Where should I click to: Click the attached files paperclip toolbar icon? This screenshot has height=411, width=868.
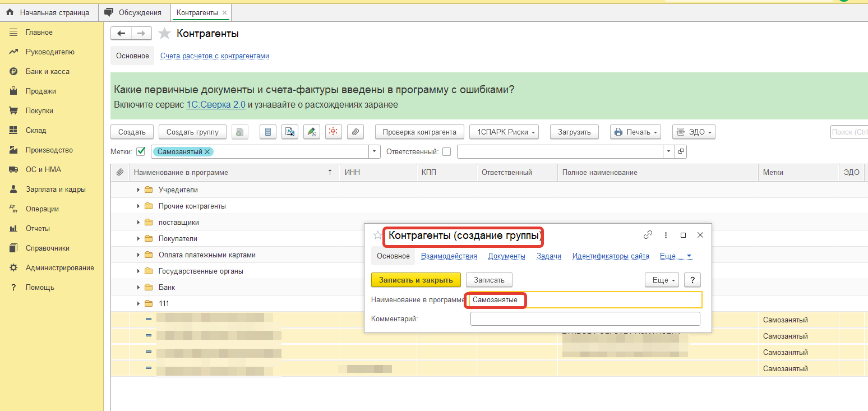[x=355, y=132]
